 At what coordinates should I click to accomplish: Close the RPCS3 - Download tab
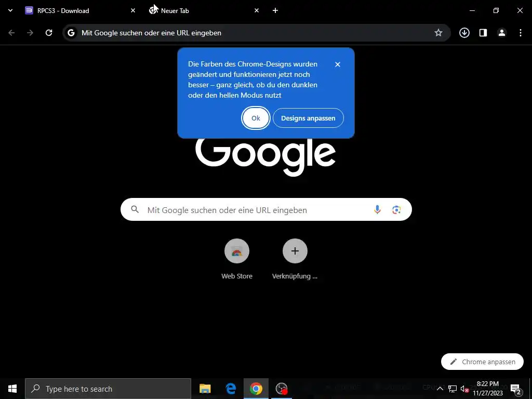coord(133,10)
